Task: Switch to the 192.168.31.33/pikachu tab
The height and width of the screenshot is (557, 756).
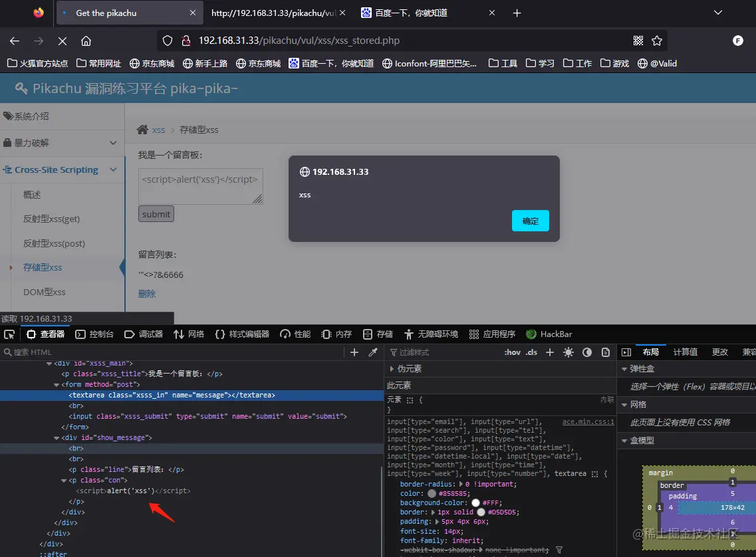Action: (273, 13)
